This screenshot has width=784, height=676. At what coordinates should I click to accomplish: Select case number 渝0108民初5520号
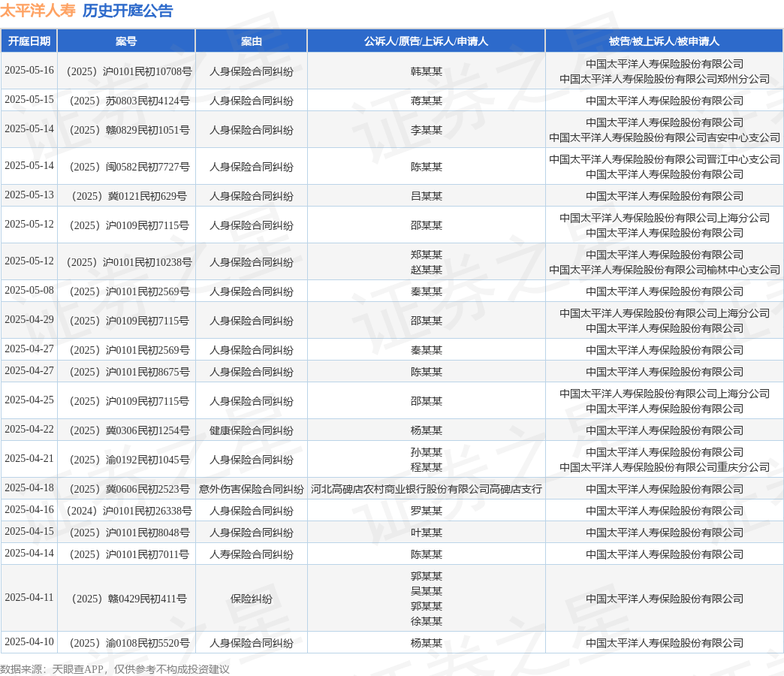(129, 643)
